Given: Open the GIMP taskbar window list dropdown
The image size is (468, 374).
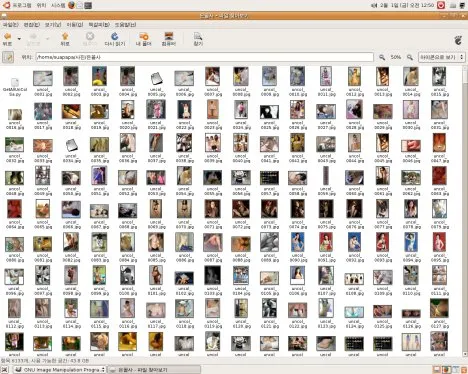Looking at the screenshot, I should pyautogui.click(x=103, y=369).
